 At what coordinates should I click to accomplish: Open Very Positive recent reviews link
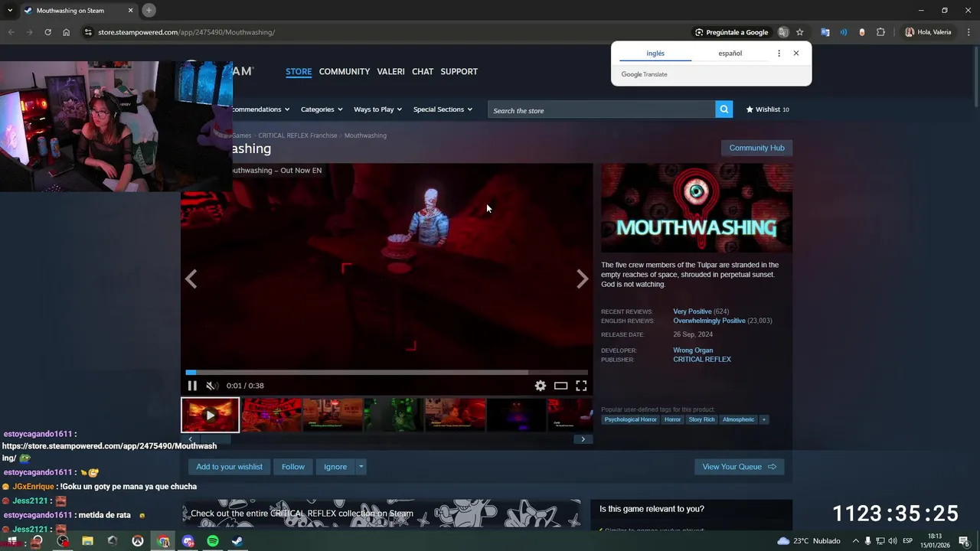[x=692, y=311]
